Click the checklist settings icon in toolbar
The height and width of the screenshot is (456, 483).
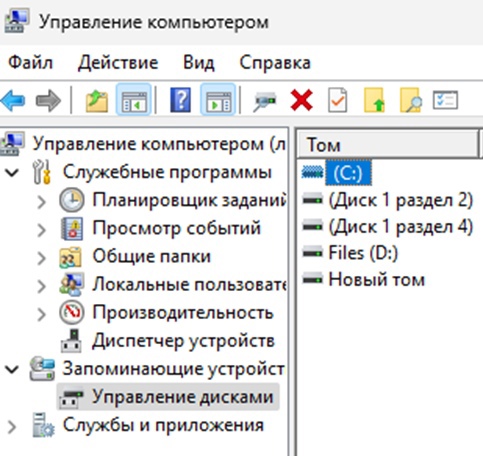click(x=445, y=100)
